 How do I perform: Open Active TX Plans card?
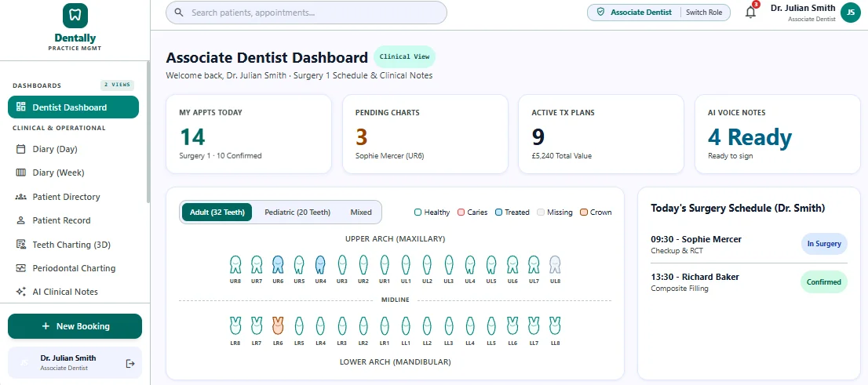click(x=601, y=134)
